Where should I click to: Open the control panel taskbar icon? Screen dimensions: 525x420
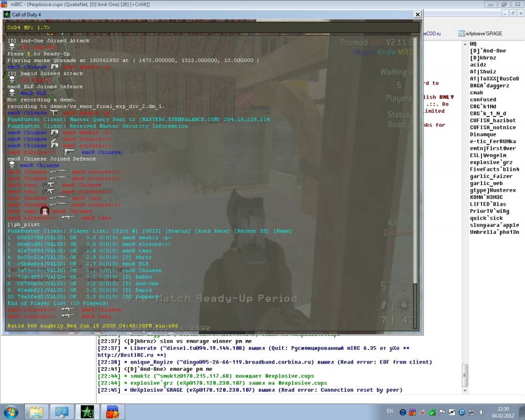[62, 412]
